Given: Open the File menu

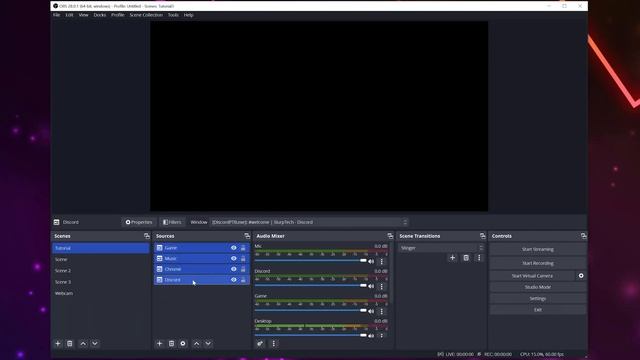Looking at the screenshot, I should [56, 15].
